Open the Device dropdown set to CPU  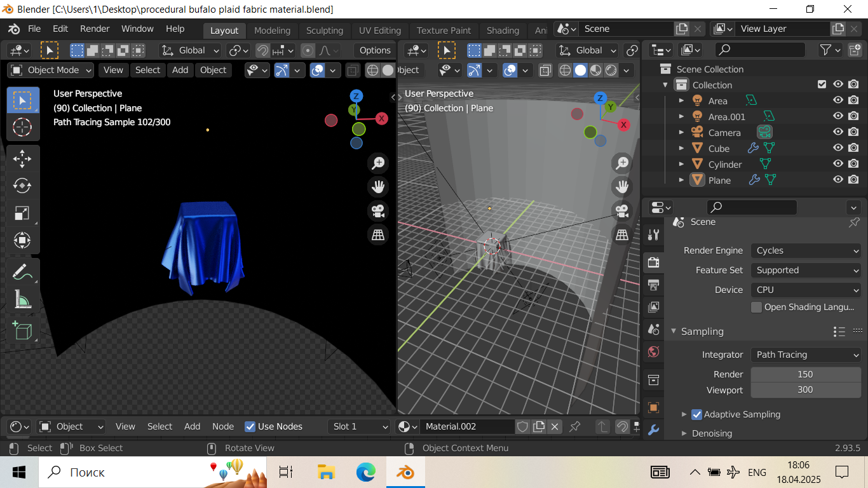[806, 290]
